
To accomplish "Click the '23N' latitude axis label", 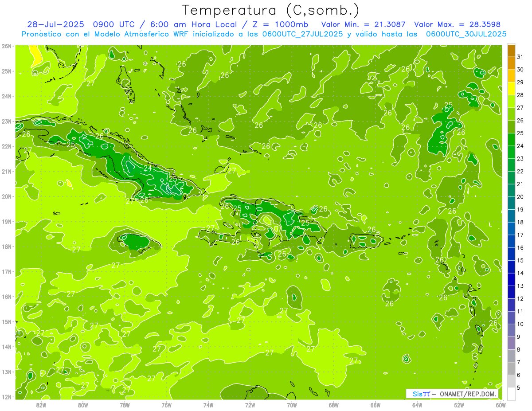I will [x=6, y=121].
